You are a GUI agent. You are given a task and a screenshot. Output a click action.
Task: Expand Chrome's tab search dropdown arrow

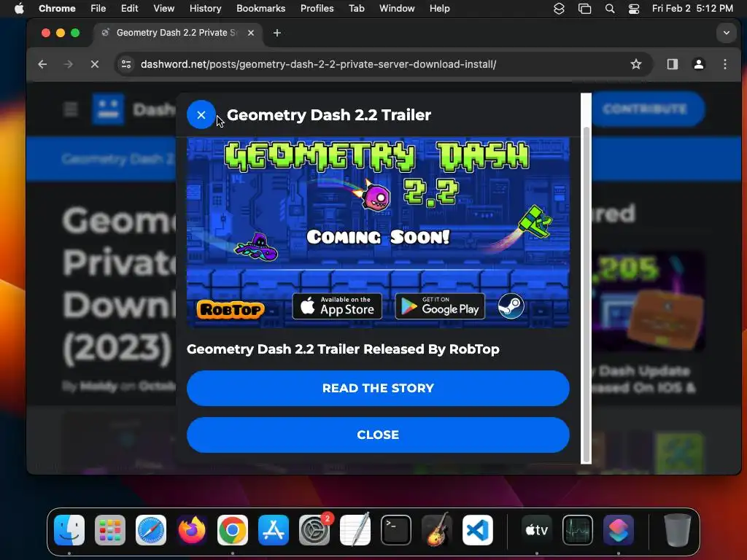click(727, 33)
